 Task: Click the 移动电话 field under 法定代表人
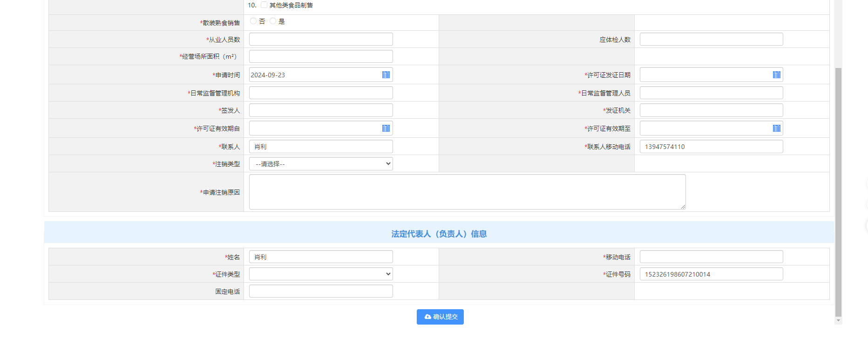click(711, 257)
